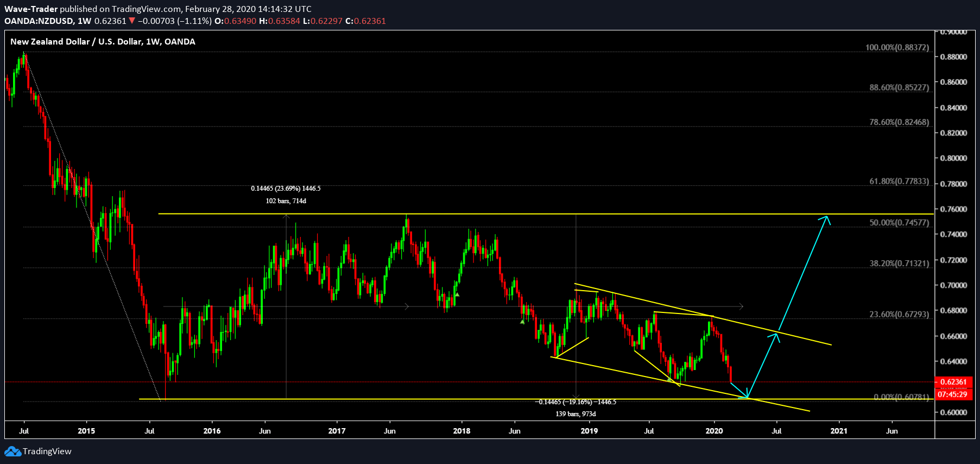The image size is (980, 464).
Task: Click the −0.00703 (−1.11%) change text
Action: coord(175,21)
